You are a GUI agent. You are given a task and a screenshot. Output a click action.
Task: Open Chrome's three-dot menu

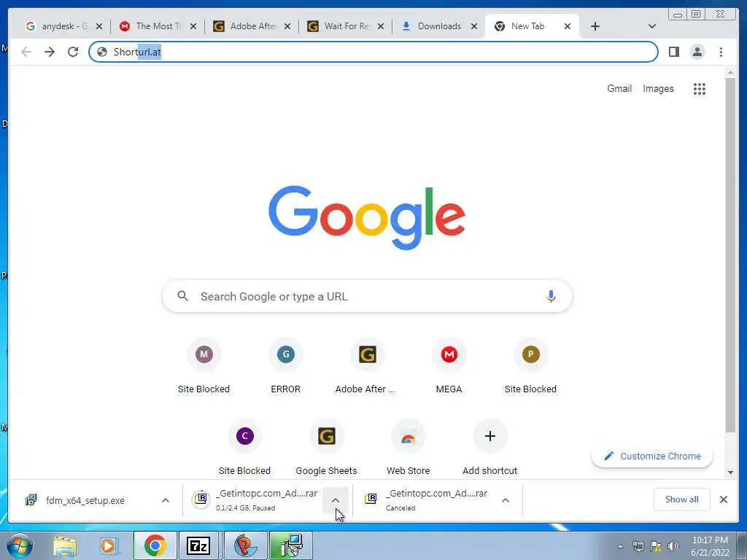pyautogui.click(x=721, y=52)
